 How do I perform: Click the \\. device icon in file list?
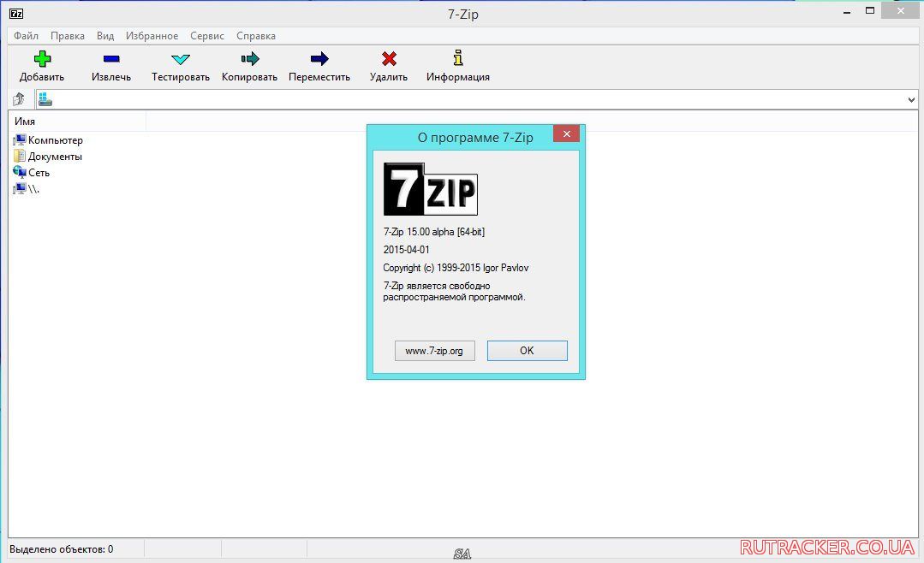pyautogui.click(x=20, y=188)
